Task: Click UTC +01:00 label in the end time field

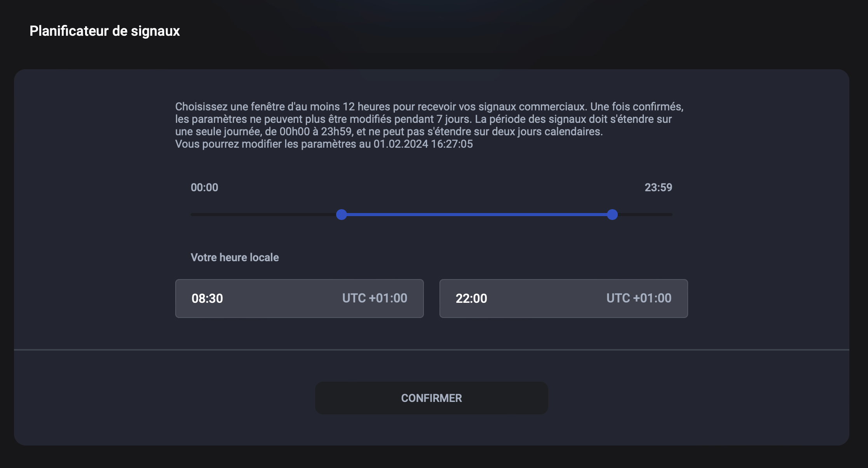Action: pyautogui.click(x=639, y=298)
